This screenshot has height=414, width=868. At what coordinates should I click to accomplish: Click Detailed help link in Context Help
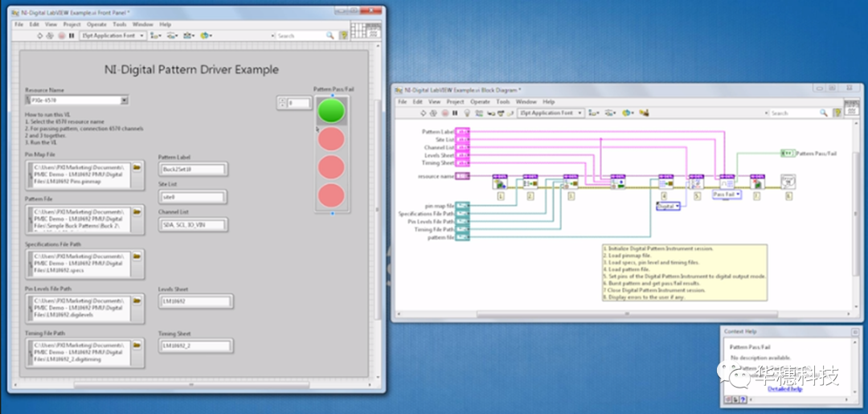785,388
